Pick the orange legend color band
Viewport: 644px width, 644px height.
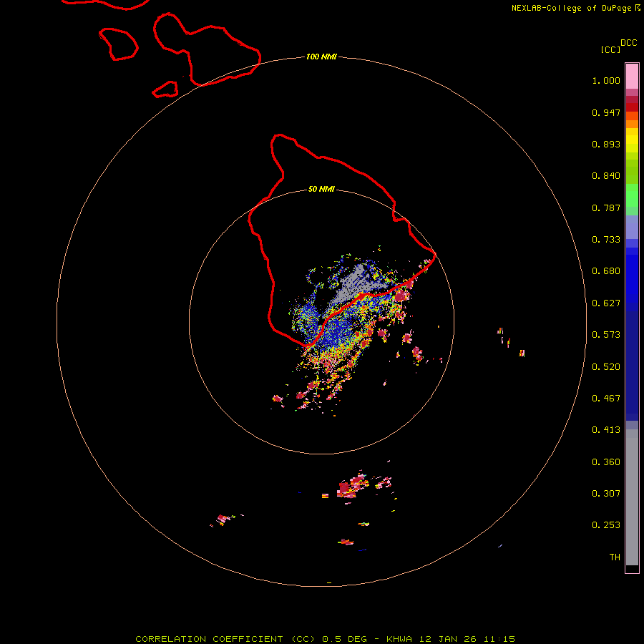pos(632,124)
